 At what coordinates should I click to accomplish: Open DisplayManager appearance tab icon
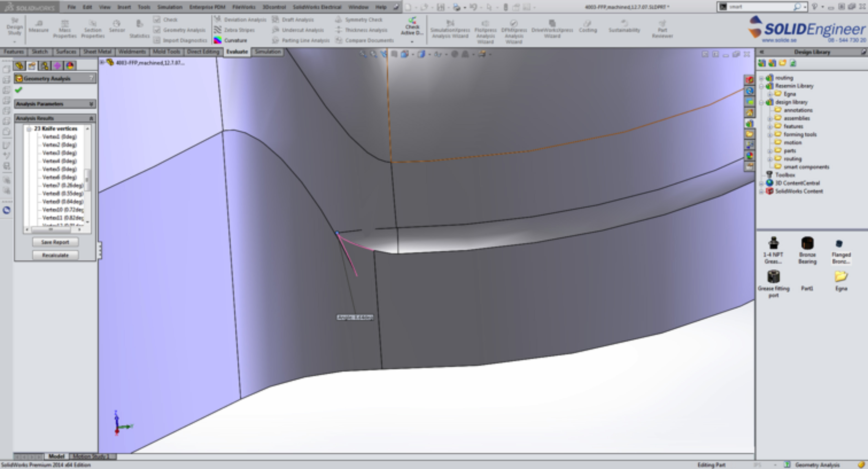pos(70,65)
